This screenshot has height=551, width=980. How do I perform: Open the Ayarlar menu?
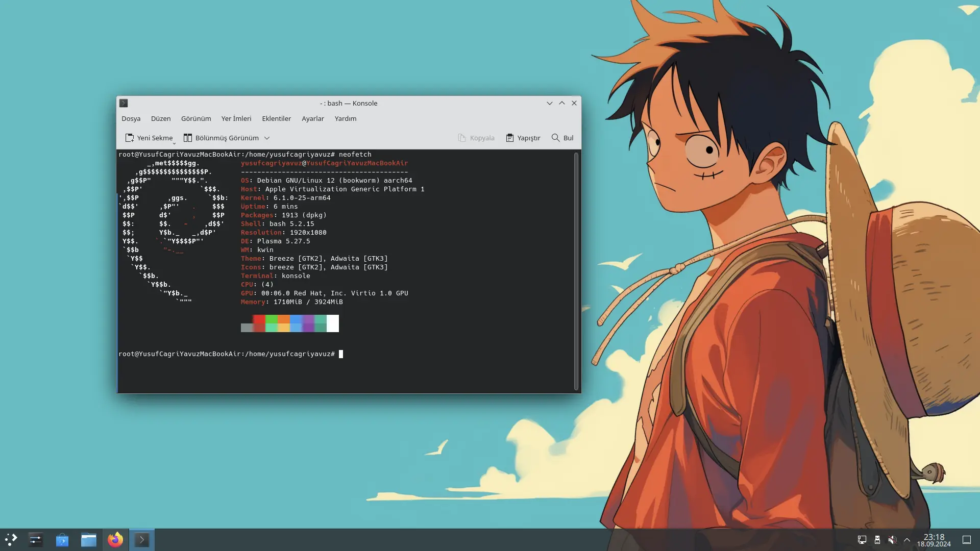point(313,118)
